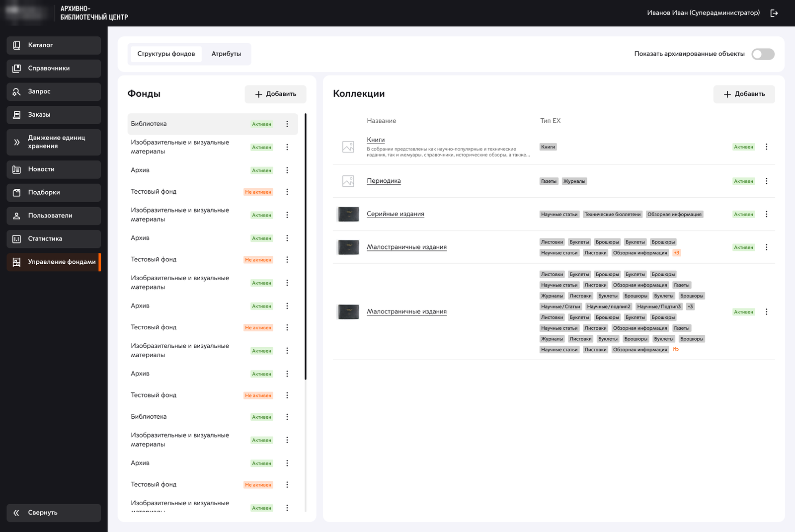This screenshot has width=795, height=532.
Task: Click Активен status of Книги collection
Action: coord(743,147)
